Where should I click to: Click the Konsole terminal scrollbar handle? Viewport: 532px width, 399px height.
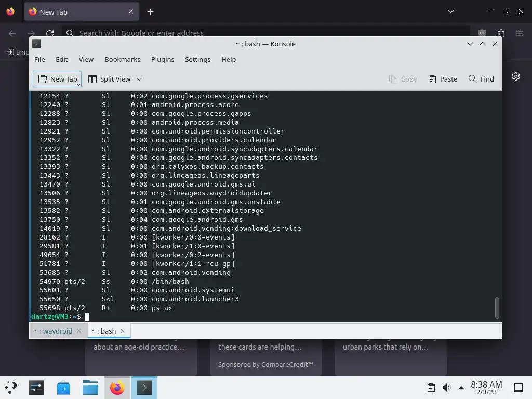[497, 308]
